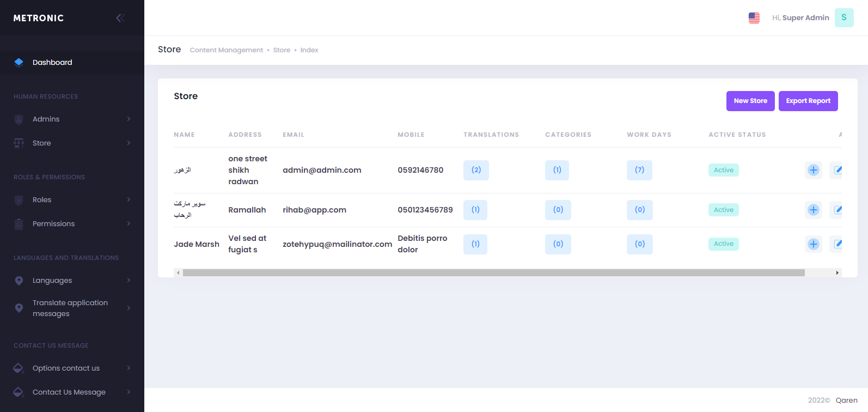Open Dashboard from the sidebar
The width and height of the screenshot is (868, 412).
click(x=52, y=62)
